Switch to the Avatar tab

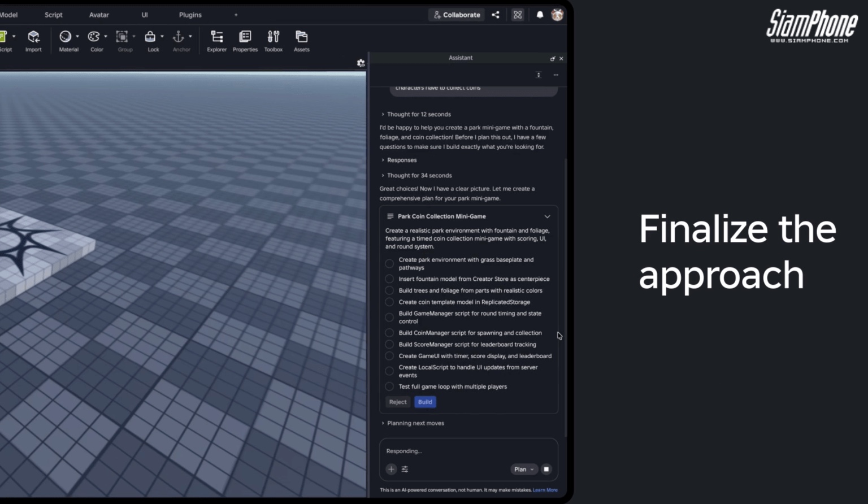pos(99,15)
